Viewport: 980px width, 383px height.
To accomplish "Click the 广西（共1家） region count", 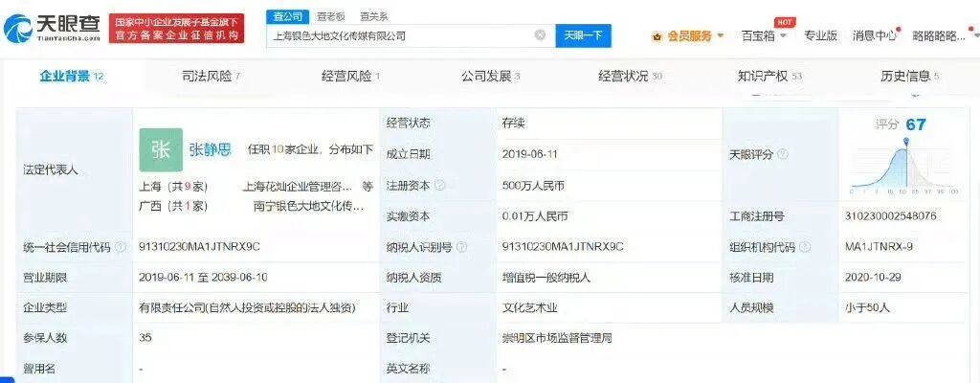I will tap(173, 205).
